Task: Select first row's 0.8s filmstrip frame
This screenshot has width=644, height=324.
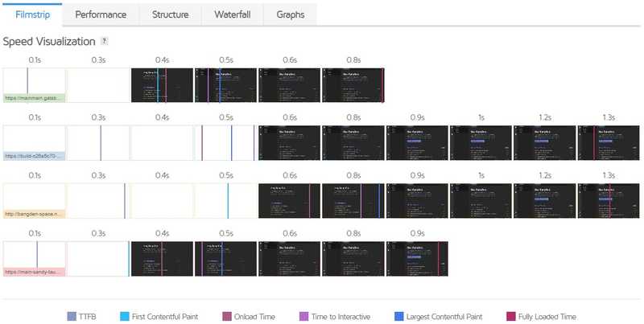Action: coord(353,85)
